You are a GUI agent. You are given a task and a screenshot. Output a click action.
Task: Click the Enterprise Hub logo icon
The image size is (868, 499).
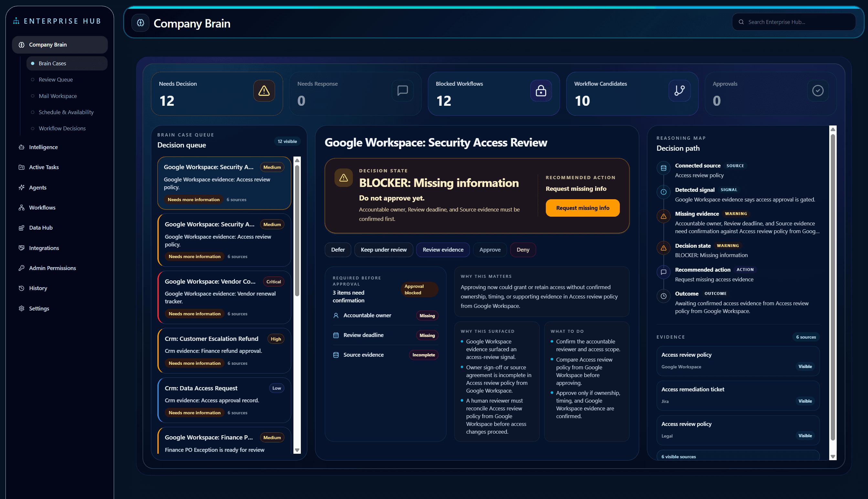[16, 21]
